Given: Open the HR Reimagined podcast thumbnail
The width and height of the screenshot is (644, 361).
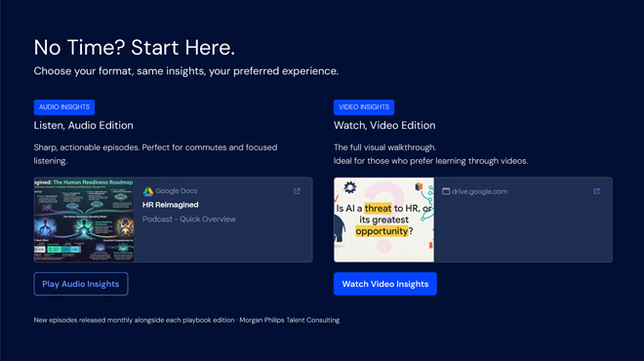Looking at the screenshot, I should point(84,220).
